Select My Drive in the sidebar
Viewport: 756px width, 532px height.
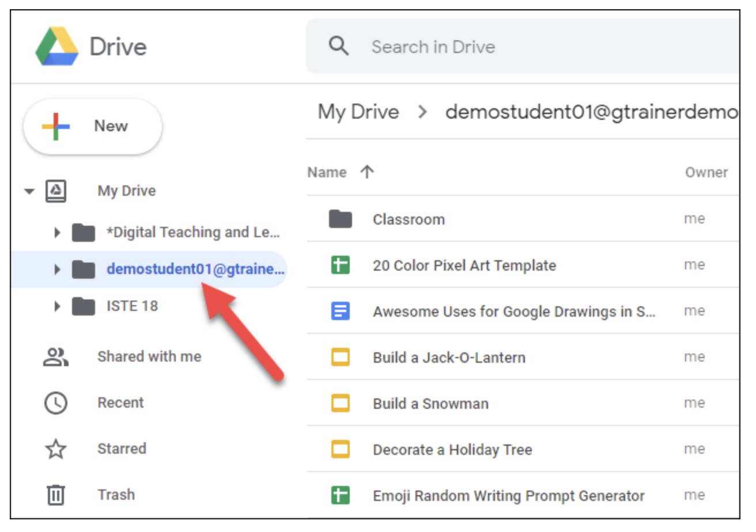127,191
